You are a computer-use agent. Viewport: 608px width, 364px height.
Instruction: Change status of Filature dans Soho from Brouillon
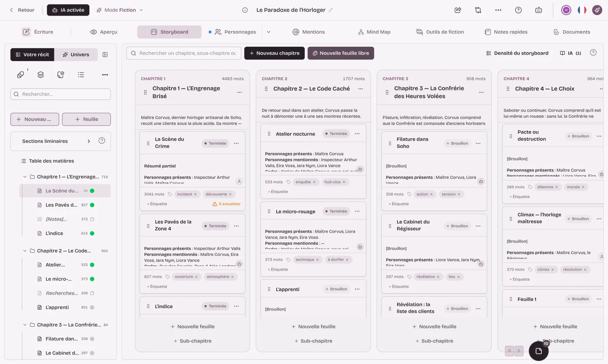[x=457, y=143]
